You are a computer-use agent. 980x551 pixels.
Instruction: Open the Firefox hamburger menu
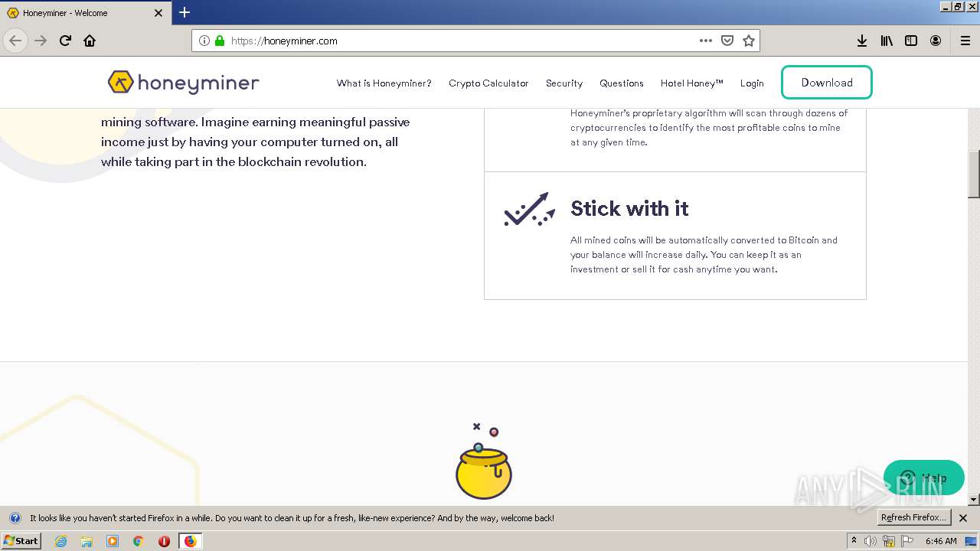click(965, 41)
